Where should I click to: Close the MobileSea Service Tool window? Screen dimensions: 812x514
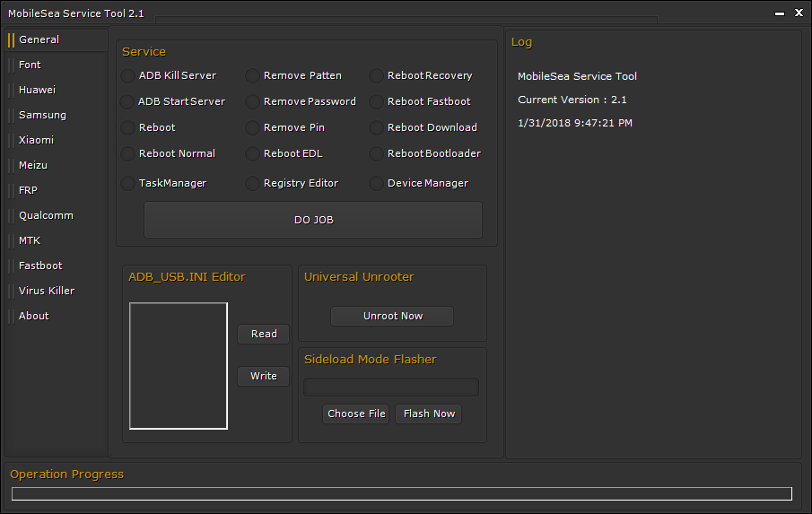pos(799,13)
